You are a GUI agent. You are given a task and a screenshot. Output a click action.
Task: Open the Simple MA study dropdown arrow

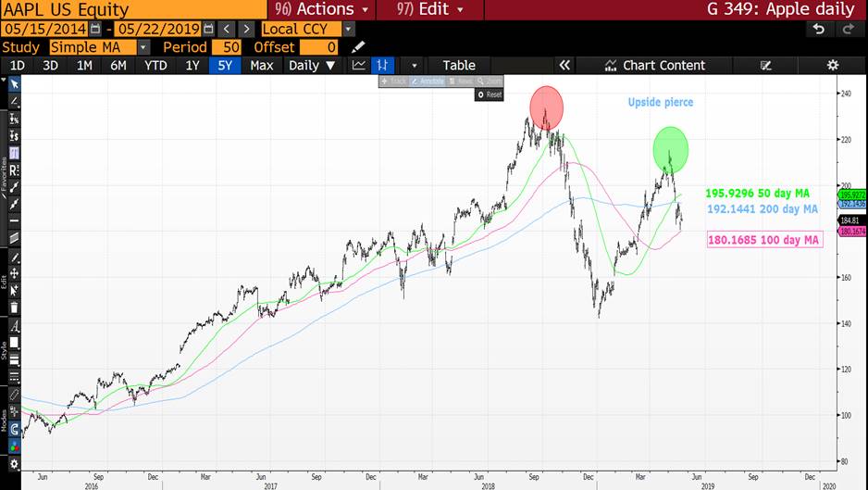[x=143, y=47]
